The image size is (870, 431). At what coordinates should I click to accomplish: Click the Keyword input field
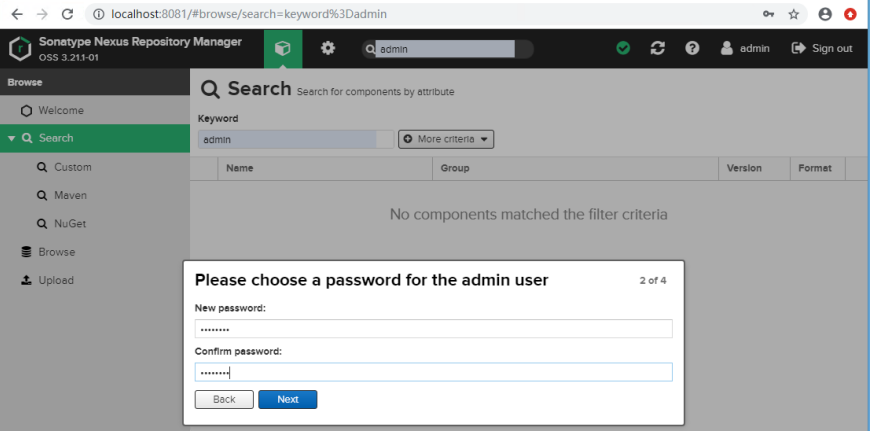point(296,140)
